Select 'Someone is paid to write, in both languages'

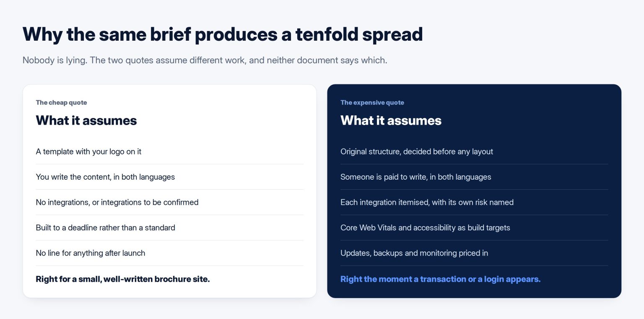[x=415, y=177]
